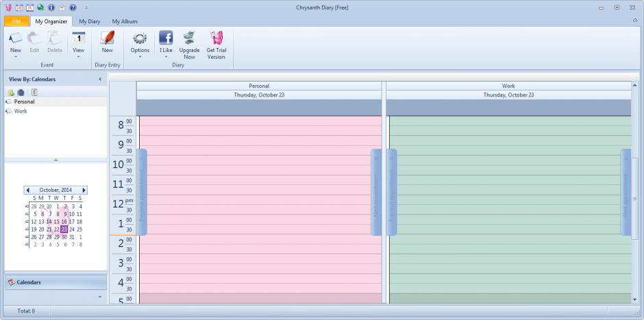Viewport: 644px width, 320px height.
Task: Open the I Like Facebook dropdown
Action: [166, 45]
